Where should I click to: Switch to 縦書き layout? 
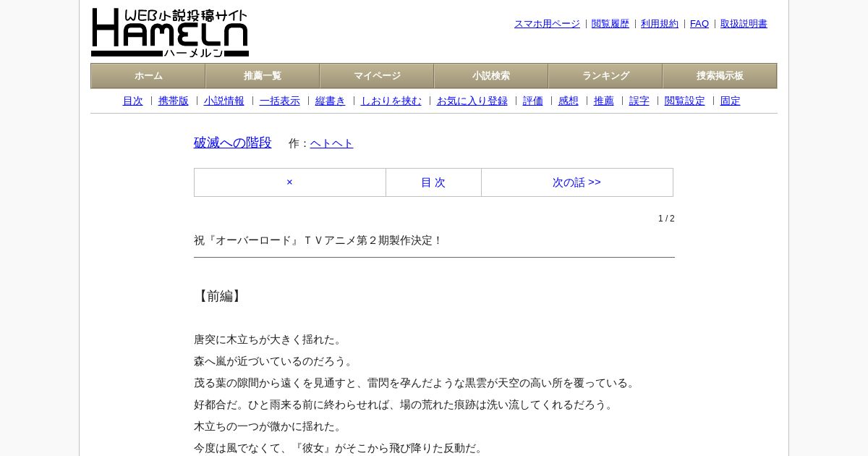click(331, 101)
